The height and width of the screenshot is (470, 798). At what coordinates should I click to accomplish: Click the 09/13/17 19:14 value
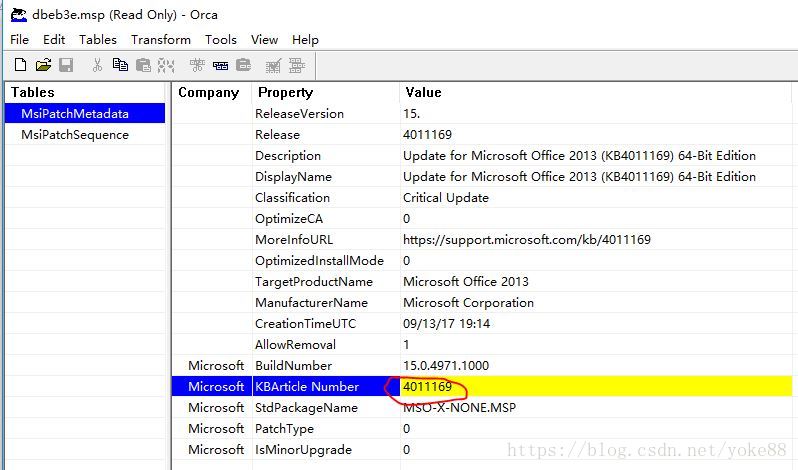click(446, 324)
